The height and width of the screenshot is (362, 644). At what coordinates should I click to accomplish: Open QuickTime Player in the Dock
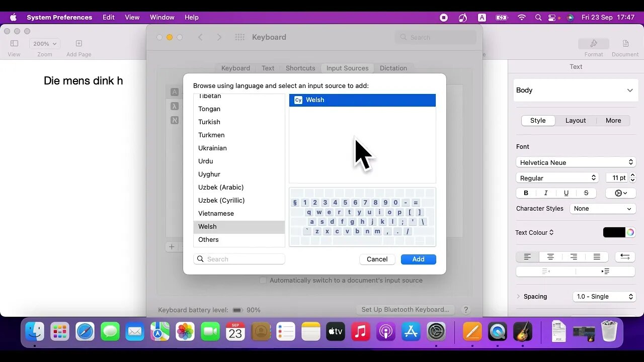498,332
